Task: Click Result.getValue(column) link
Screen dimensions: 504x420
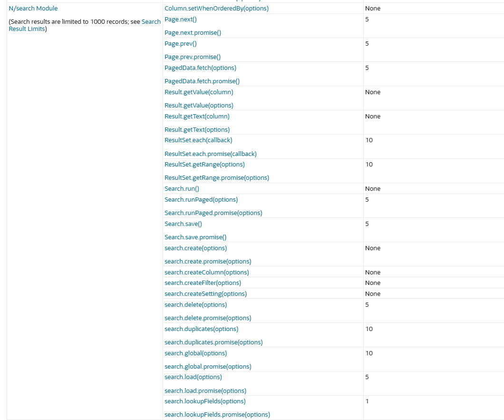Action: [199, 92]
